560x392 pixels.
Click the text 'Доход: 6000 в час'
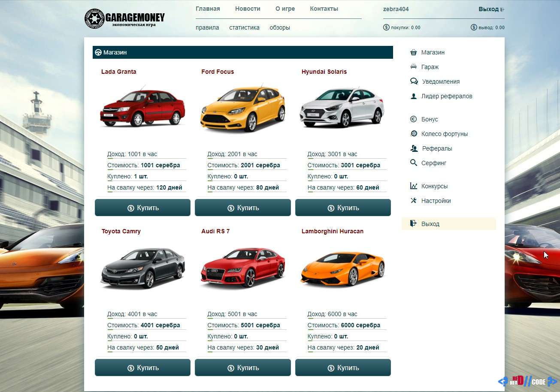pyautogui.click(x=332, y=314)
